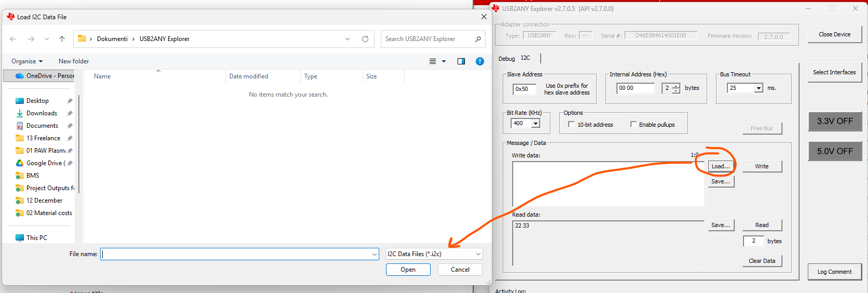The width and height of the screenshot is (868, 293).
Task: Open recent locations chevron in file dialog
Action: point(47,39)
